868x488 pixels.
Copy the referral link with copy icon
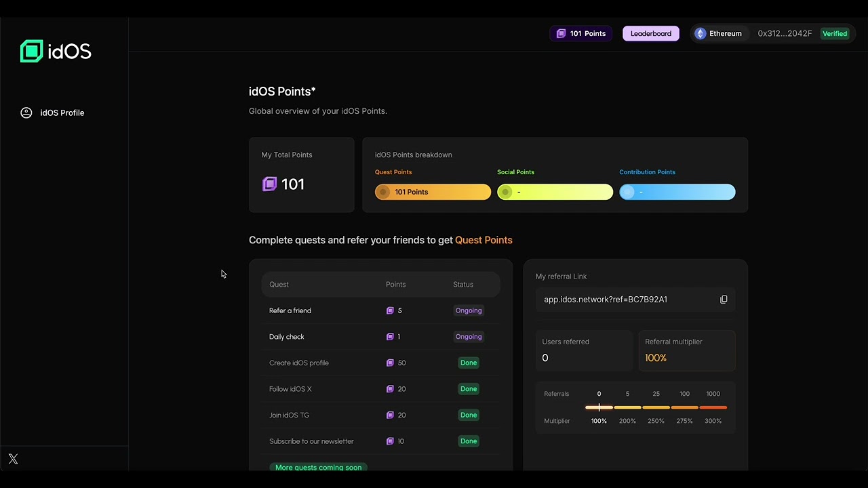point(724,300)
